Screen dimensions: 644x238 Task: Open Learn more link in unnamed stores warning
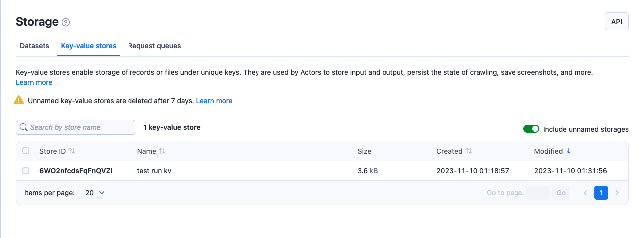(214, 101)
